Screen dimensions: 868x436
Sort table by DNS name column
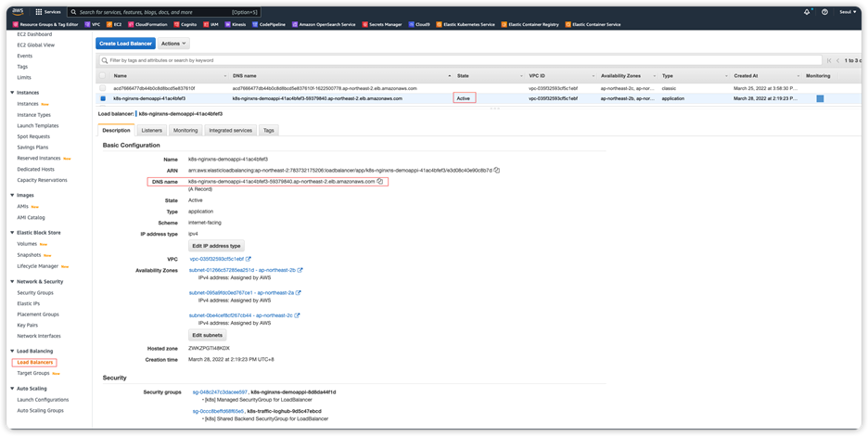point(245,75)
